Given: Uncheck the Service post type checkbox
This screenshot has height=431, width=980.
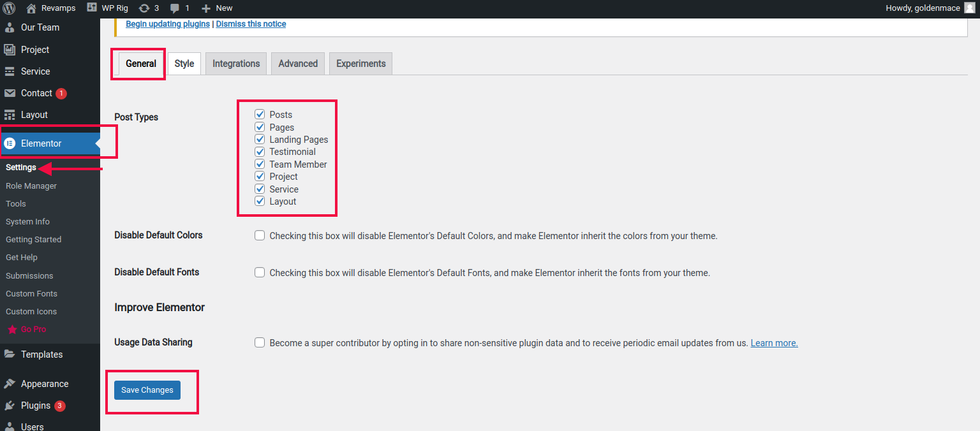Looking at the screenshot, I should pos(260,189).
